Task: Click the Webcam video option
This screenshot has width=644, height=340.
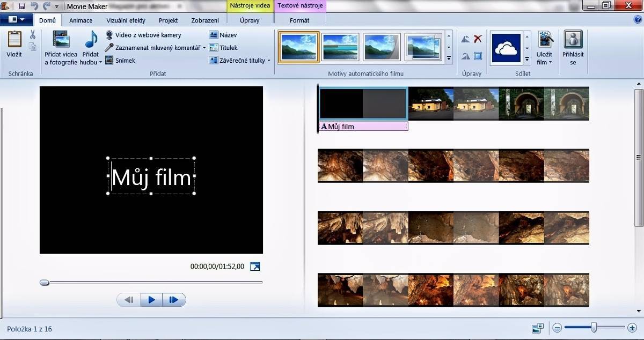Action: coord(148,35)
